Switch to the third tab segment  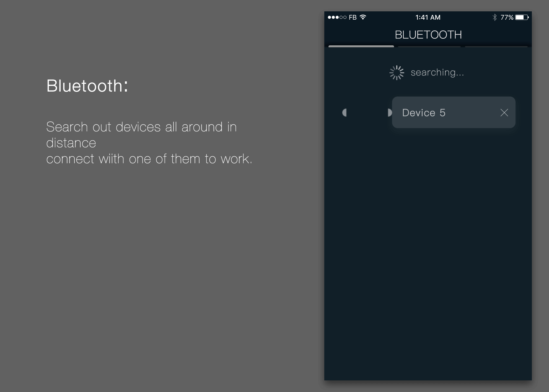(x=496, y=46)
